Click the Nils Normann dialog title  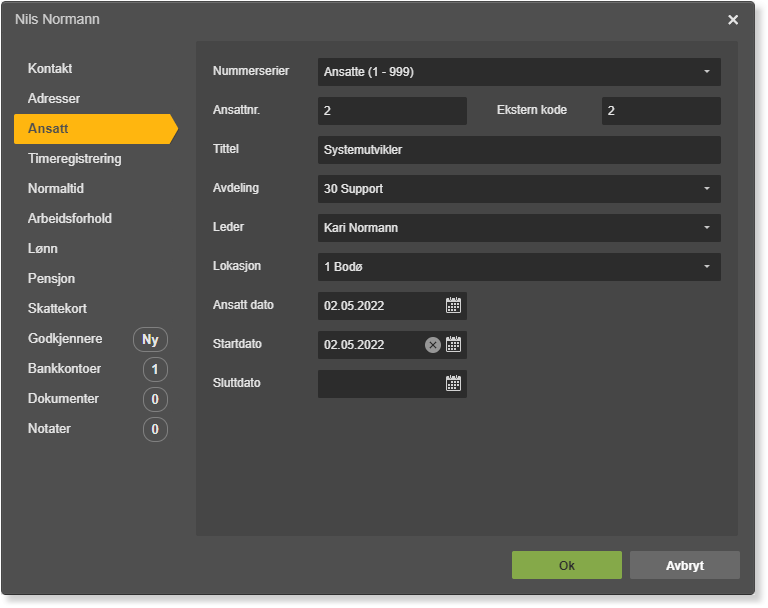click(57, 19)
